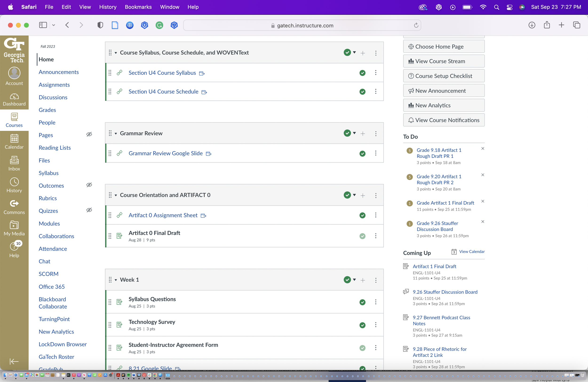Click the New Announcement button
The width and height of the screenshot is (588, 382).
(x=444, y=90)
